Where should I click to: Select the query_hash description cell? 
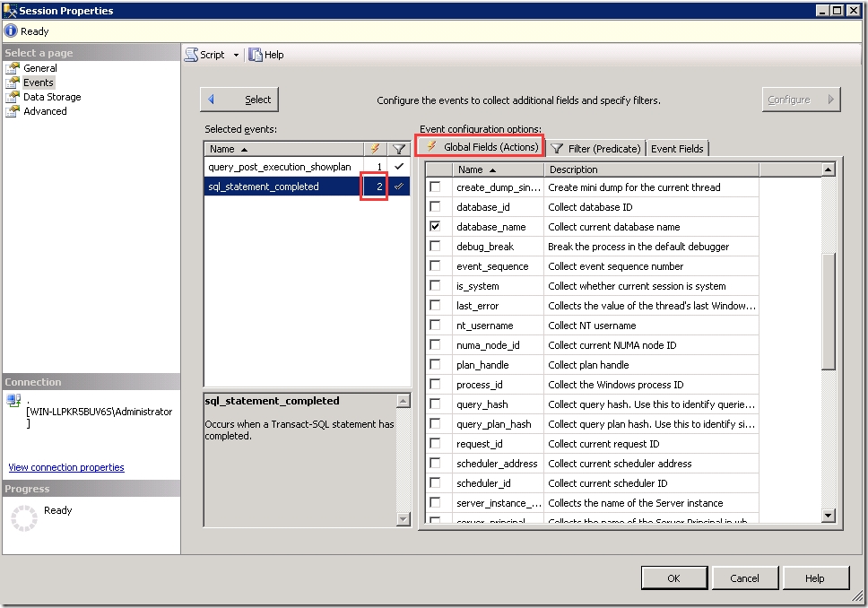(652, 404)
